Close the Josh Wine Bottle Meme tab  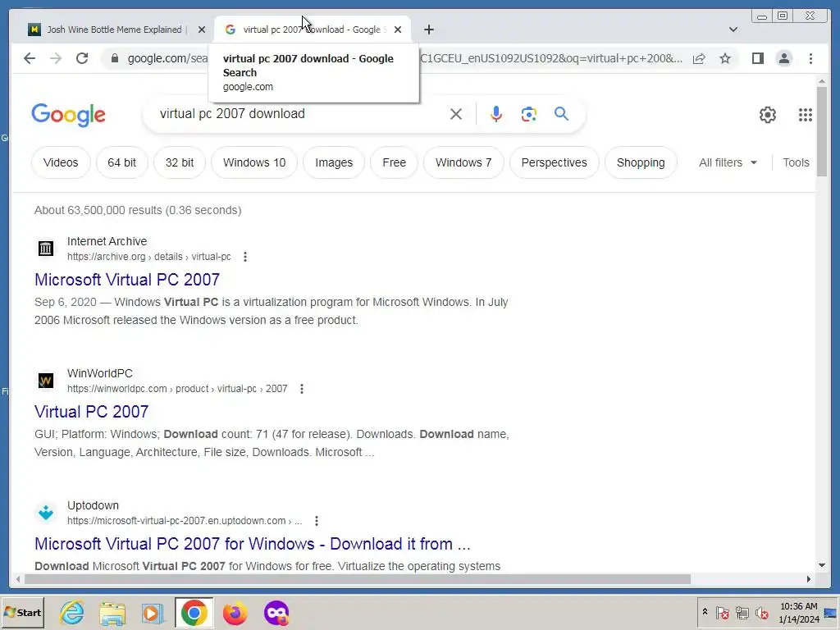tap(202, 30)
